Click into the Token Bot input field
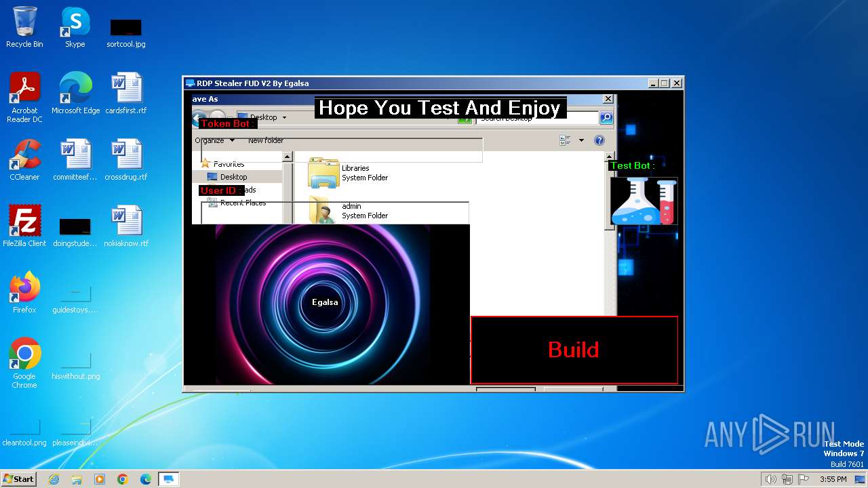Screen dimensions: 868x488 tap(341, 150)
